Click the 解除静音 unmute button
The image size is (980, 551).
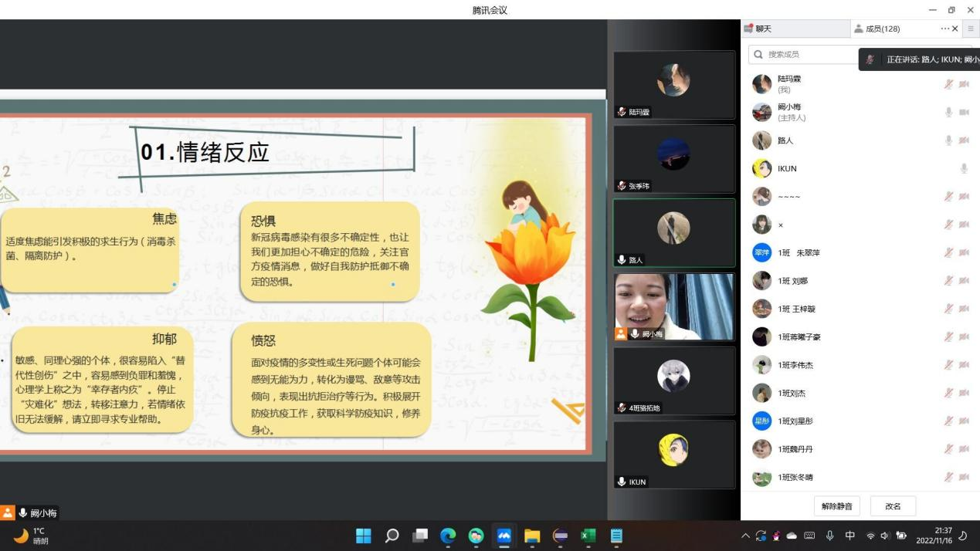click(x=836, y=506)
